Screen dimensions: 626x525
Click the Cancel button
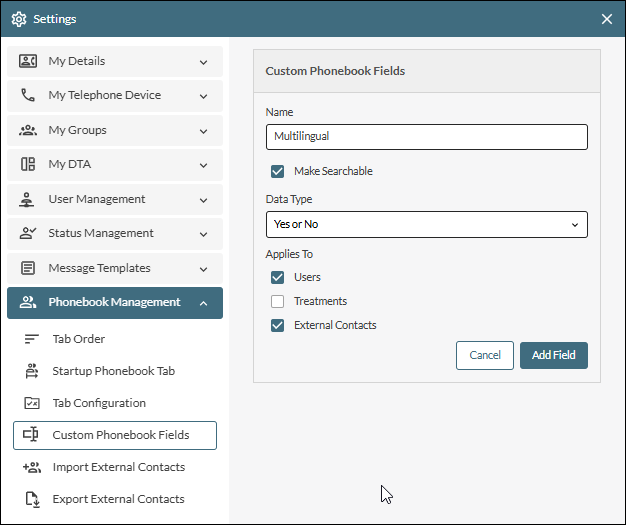(484, 355)
